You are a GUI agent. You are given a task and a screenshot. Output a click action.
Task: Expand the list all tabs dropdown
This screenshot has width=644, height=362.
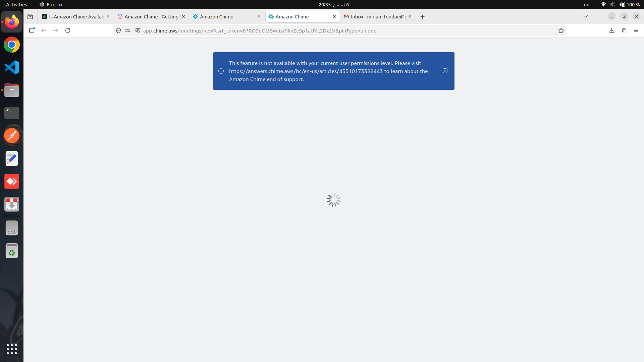point(586,16)
